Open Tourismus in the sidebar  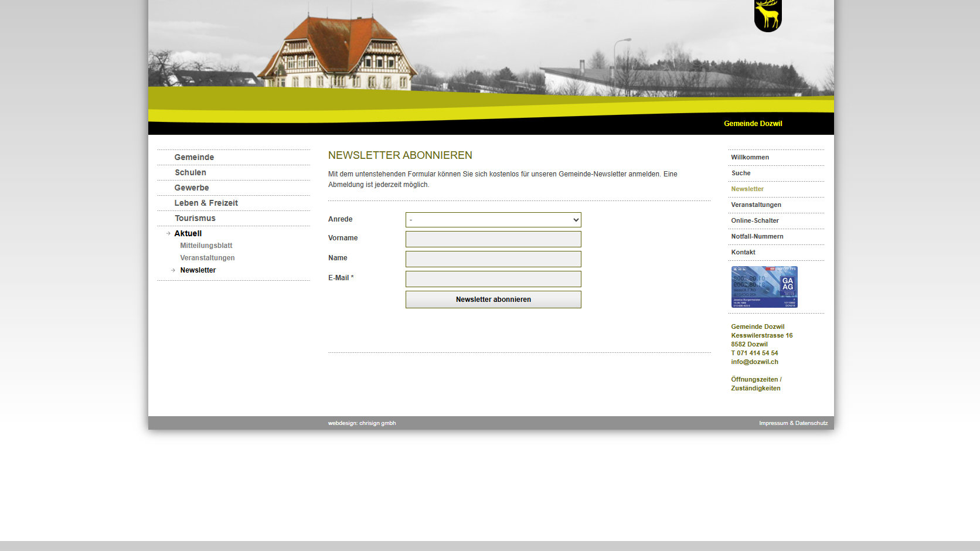coord(195,218)
